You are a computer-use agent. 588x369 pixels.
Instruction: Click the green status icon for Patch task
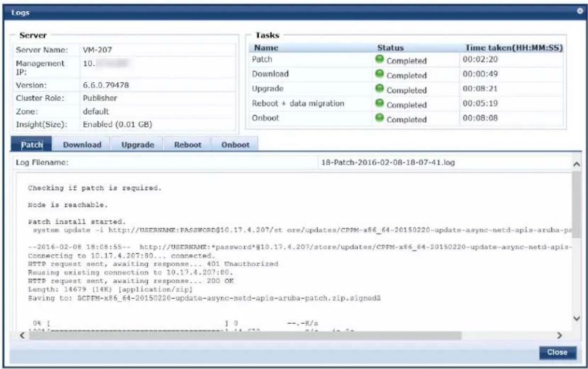click(x=380, y=59)
